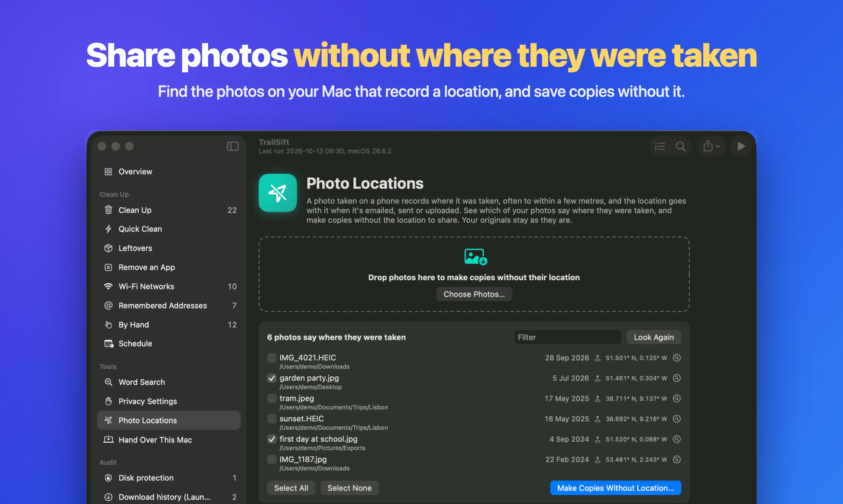Screen dimensions: 843x504
Task: Open Quick Clean in sidebar
Action: pos(169,229)
